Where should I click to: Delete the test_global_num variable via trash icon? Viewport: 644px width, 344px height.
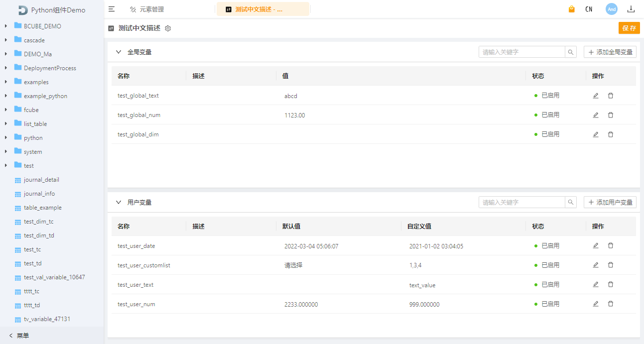611,115
